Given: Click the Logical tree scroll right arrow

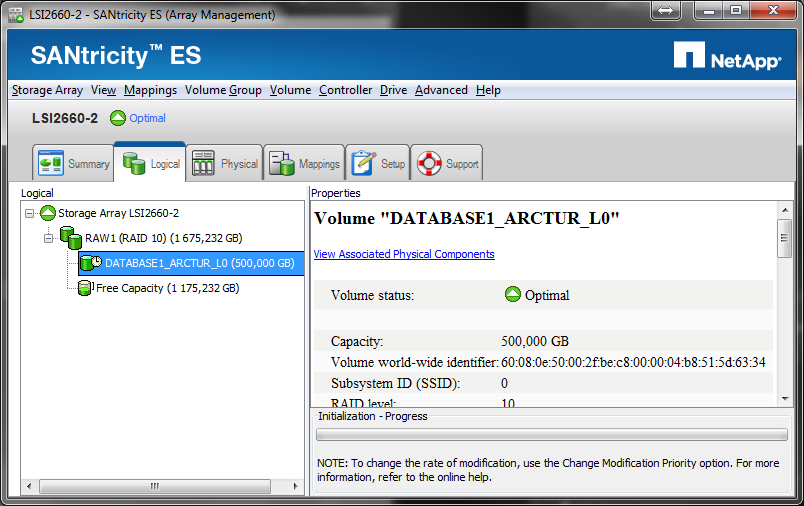Looking at the screenshot, I should 296,486.
